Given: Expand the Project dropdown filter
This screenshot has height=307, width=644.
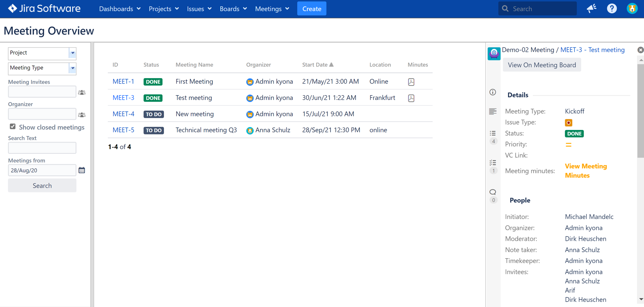Looking at the screenshot, I should [x=72, y=53].
